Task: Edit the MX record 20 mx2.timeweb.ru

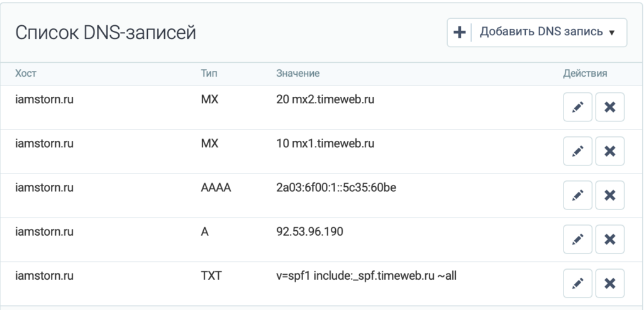Action: tap(577, 107)
